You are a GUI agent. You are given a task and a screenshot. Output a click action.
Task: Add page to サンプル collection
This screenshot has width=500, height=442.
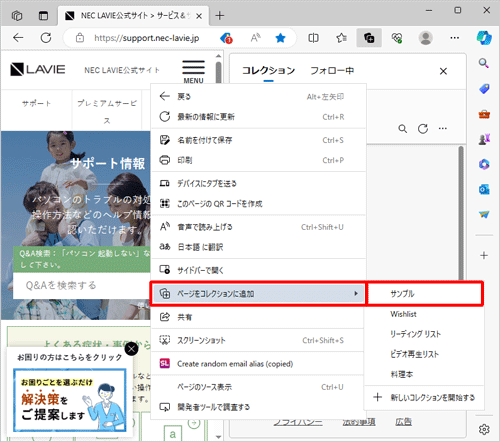coord(424,294)
